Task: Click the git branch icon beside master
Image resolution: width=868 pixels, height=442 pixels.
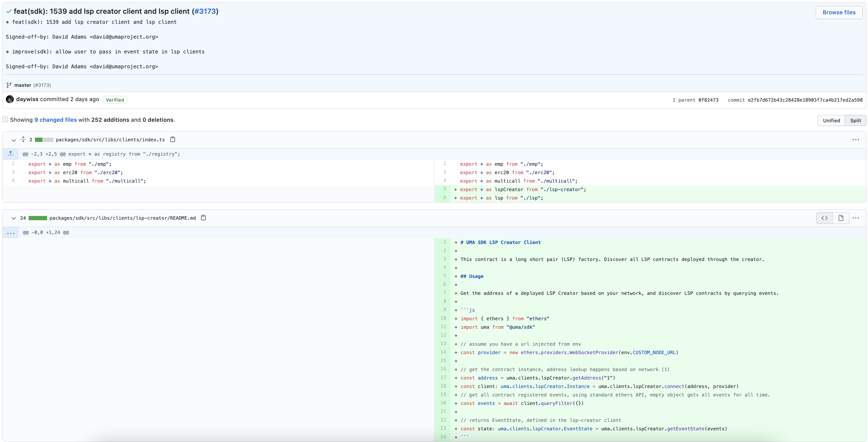Action: coord(9,85)
